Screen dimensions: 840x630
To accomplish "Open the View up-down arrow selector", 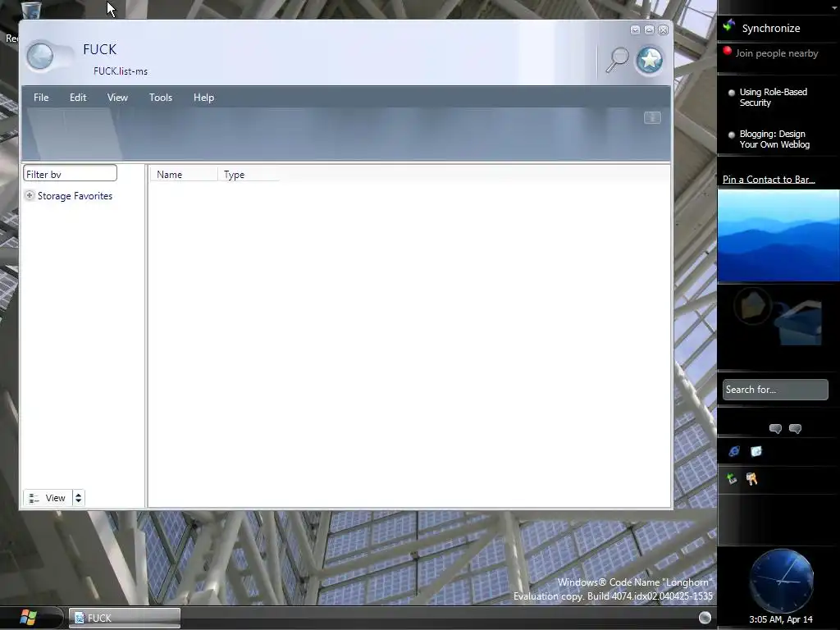I will 78,498.
